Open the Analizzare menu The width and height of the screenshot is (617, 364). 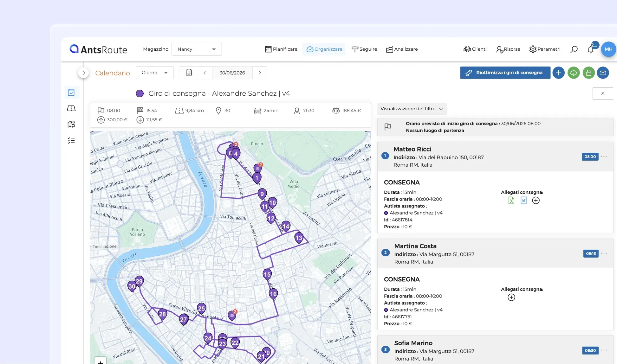click(x=402, y=49)
